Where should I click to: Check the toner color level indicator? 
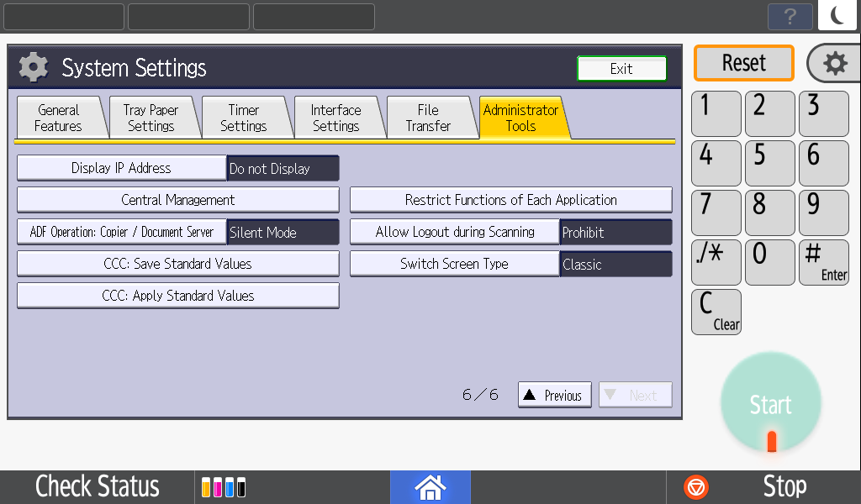point(224,487)
